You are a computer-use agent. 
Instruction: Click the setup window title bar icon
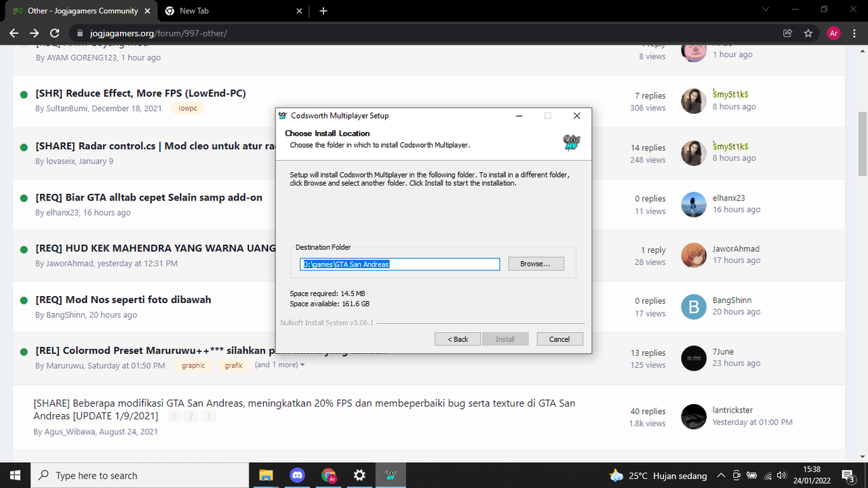(283, 116)
